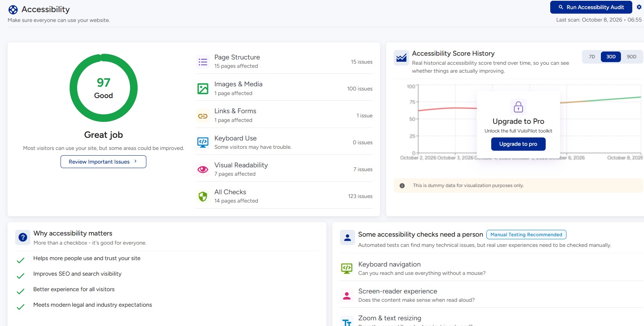Open the All Checks category
Viewport: 644px width, 326px height.
tap(284, 196)
